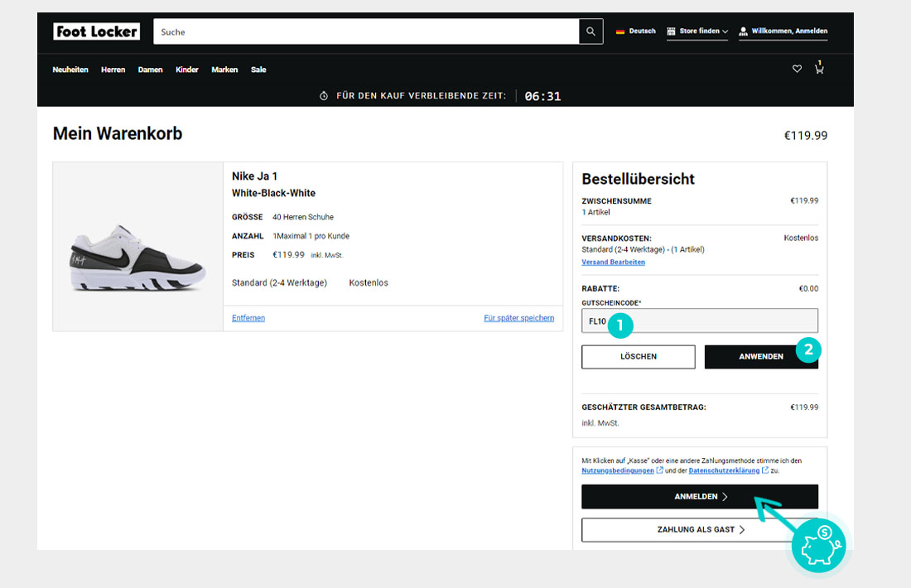Click the Geschätzter Gesamtbetrag label

coord(643,407)
